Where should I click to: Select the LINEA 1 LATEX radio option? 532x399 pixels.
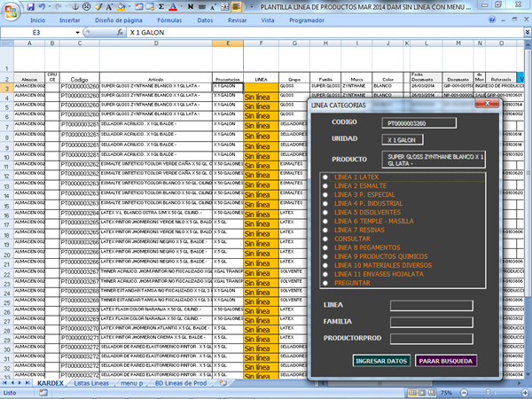[325, 177]
